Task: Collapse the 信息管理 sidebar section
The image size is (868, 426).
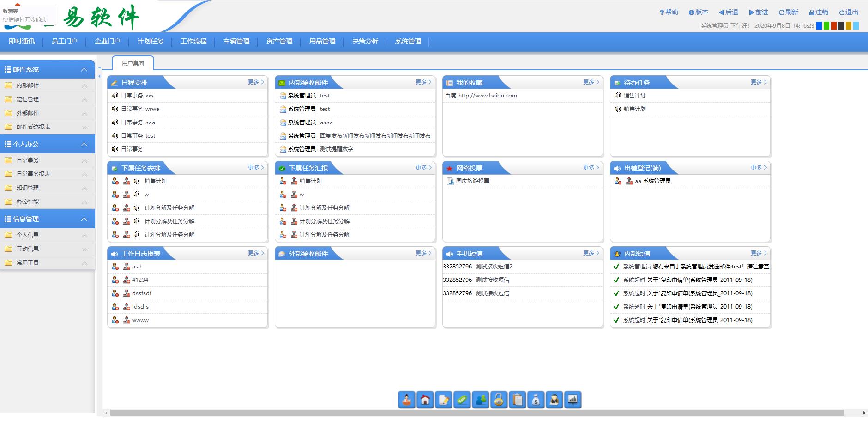Action: (84, 219)
